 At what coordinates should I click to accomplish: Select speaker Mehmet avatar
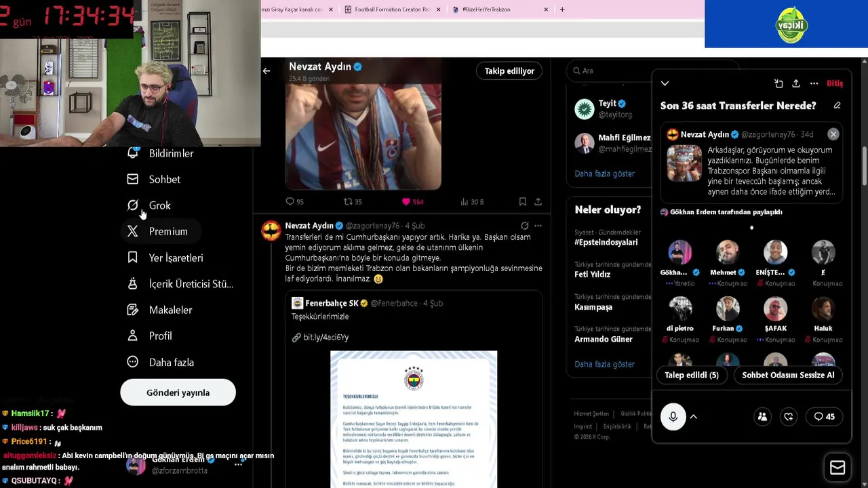point(728,252)
